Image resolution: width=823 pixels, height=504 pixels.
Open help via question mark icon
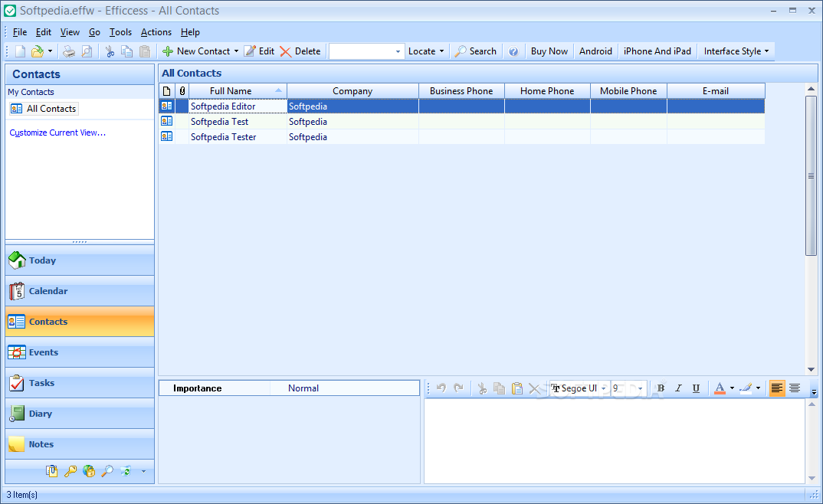click(x=513, y=51)
